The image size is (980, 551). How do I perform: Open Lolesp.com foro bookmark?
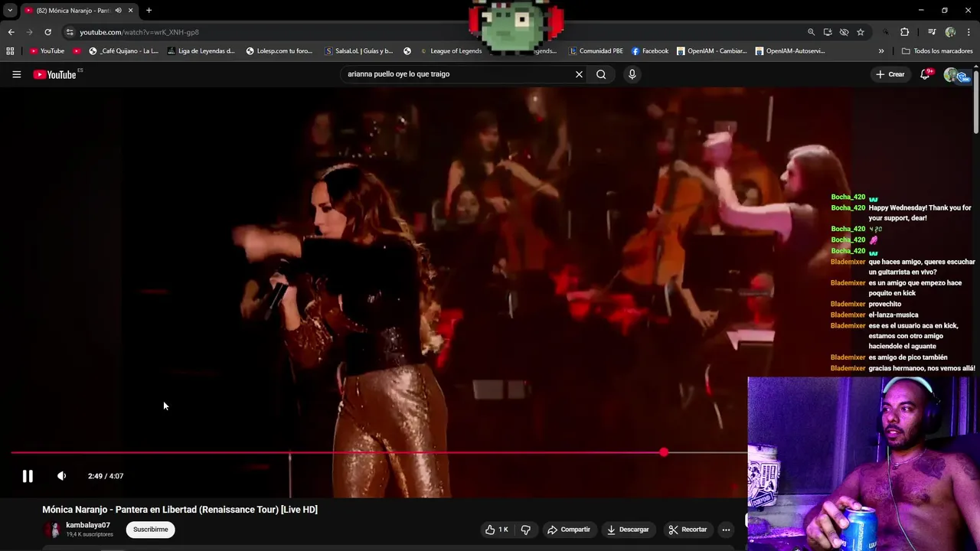[279, 51]
